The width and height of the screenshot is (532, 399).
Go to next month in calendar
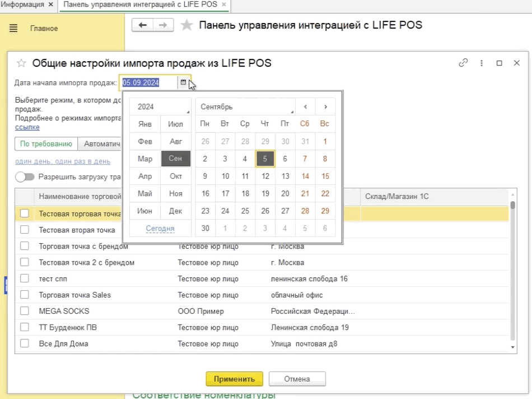[x=325, y=106]
